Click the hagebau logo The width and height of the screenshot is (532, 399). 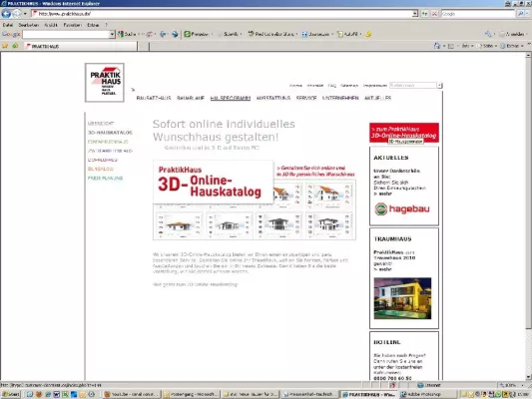pos(402,208)
